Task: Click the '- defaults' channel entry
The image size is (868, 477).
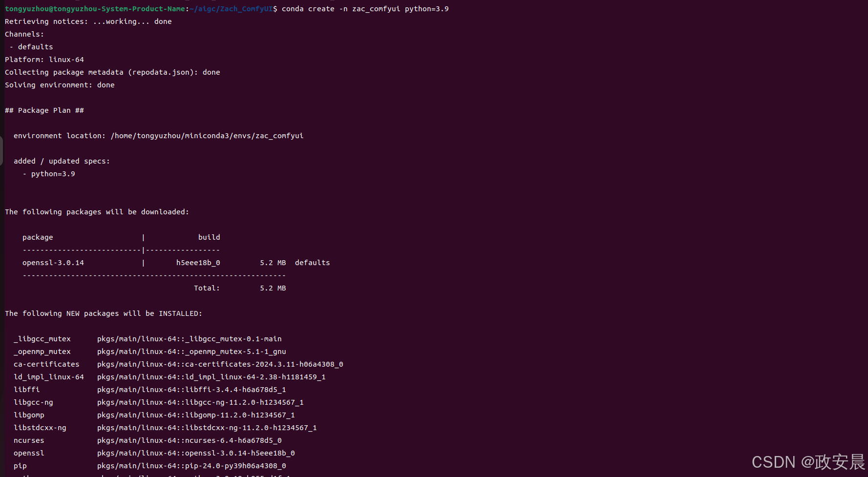Action: [31, 47]
